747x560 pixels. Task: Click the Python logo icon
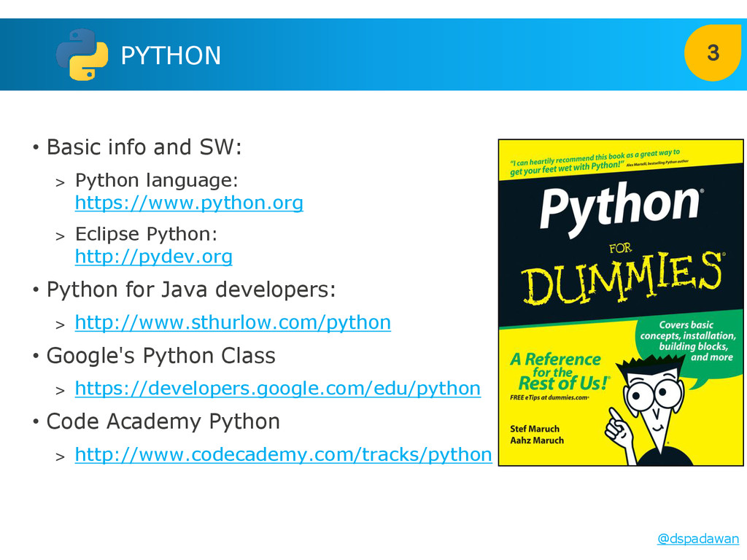82,55
